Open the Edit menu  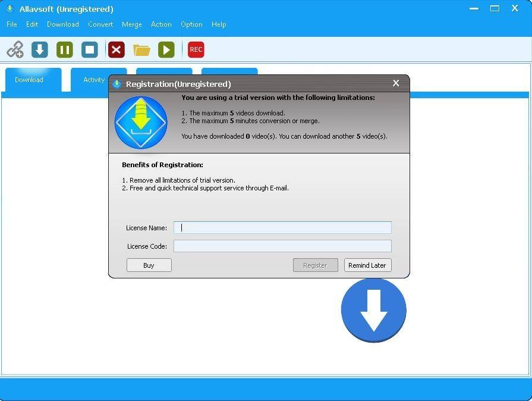(32, 24)
